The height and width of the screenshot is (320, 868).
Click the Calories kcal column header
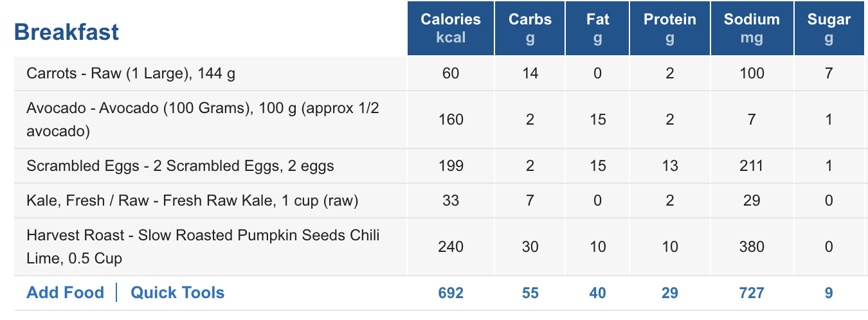click(x=451, y=28)
